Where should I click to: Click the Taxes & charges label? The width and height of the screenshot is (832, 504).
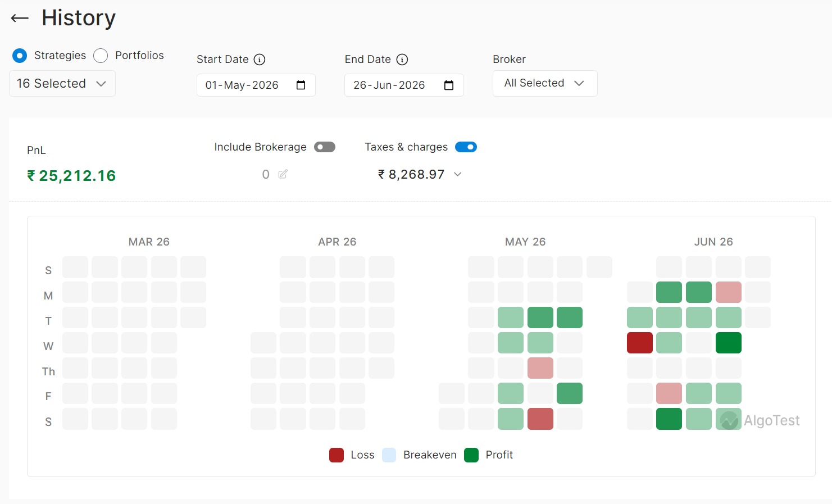(406, 147)
